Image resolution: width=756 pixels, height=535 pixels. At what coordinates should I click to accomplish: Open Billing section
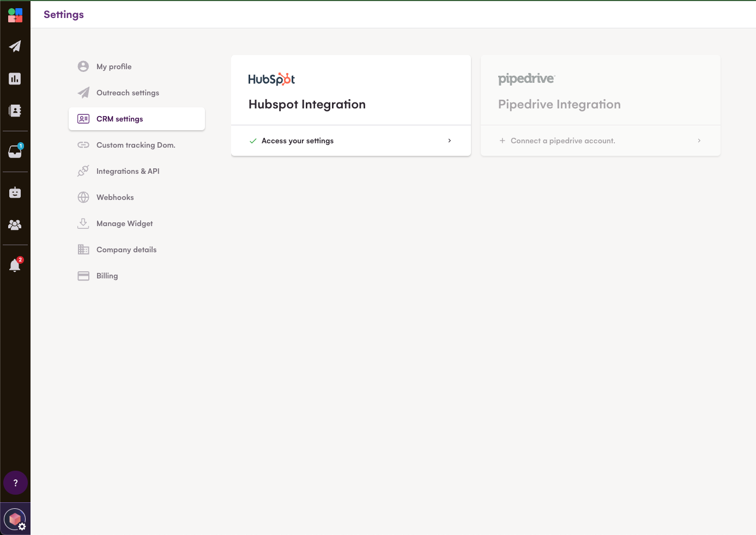coord(137,276)
